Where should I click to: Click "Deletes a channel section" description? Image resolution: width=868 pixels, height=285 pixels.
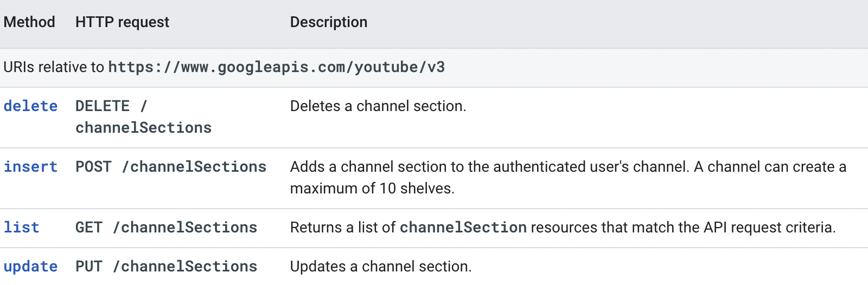[378, 106]
